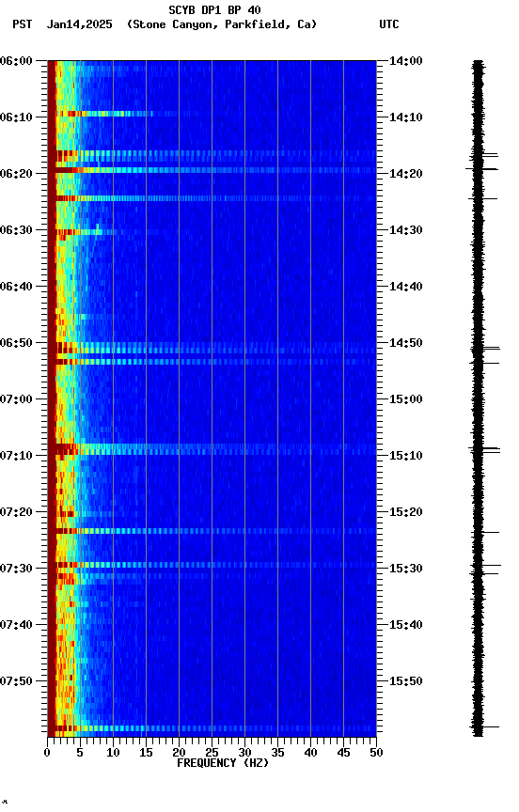519x812 pixels.
Task: Click the 06:20 PST time label
Action: point(16,174)
